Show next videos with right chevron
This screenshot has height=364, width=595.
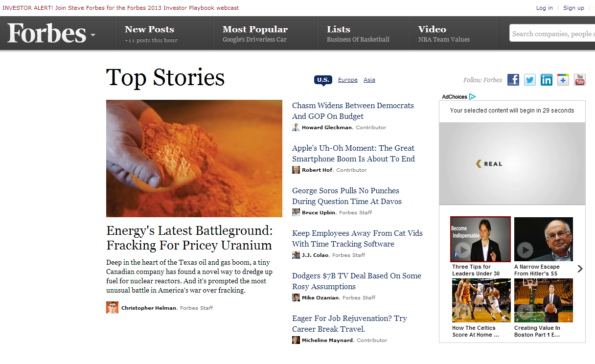(580, 269)
